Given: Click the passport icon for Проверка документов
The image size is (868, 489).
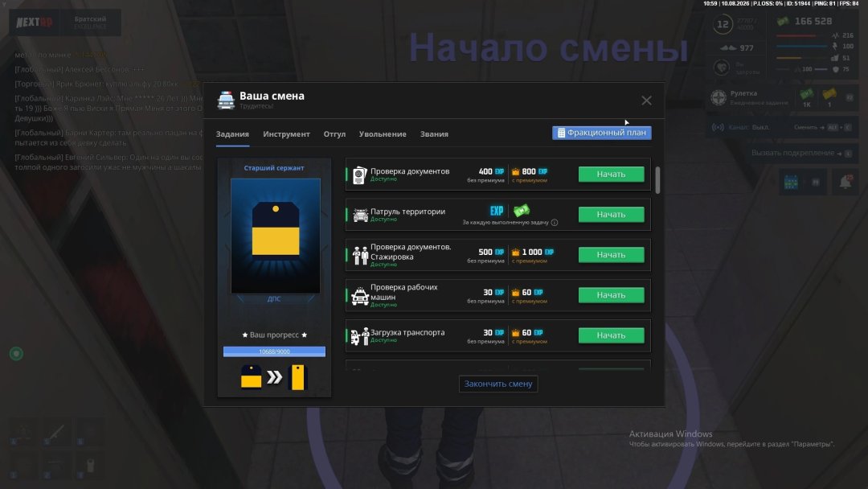Looking at the screenshot, I should (x=360, y=175).
